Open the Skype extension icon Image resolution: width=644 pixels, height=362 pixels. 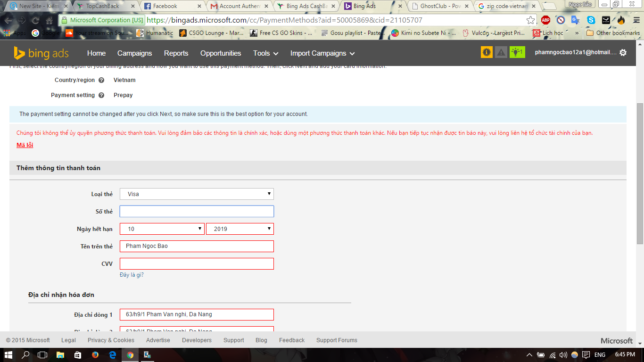591,20
